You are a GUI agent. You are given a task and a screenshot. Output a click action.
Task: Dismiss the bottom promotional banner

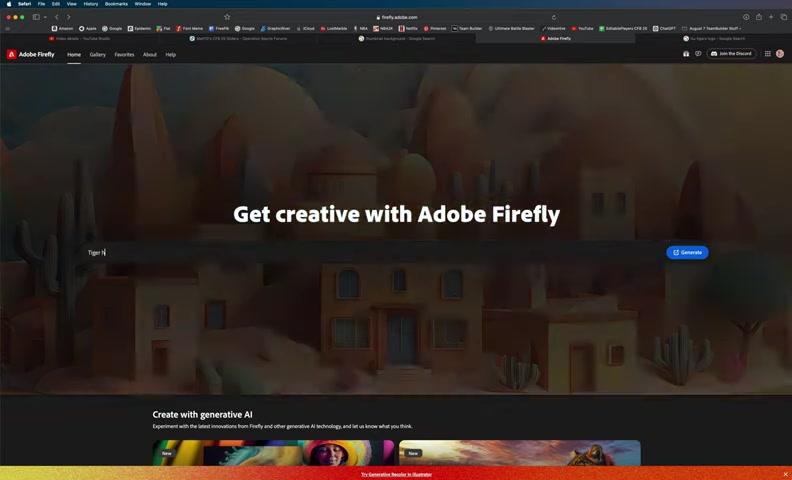(x=785, y=474)
